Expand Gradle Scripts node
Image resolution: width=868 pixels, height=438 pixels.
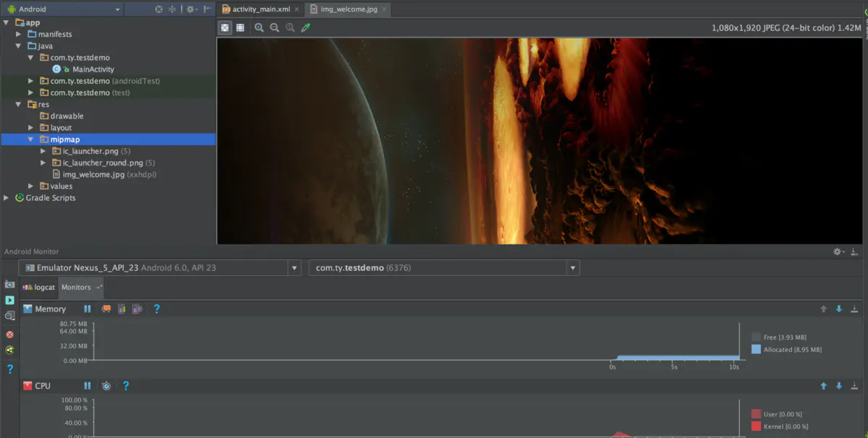[x=7, y=197]
